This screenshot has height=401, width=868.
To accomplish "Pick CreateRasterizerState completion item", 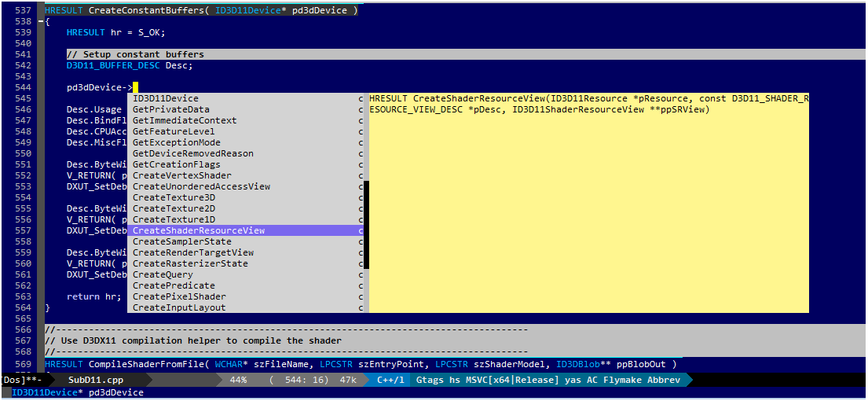I will [x=246, y=263].
